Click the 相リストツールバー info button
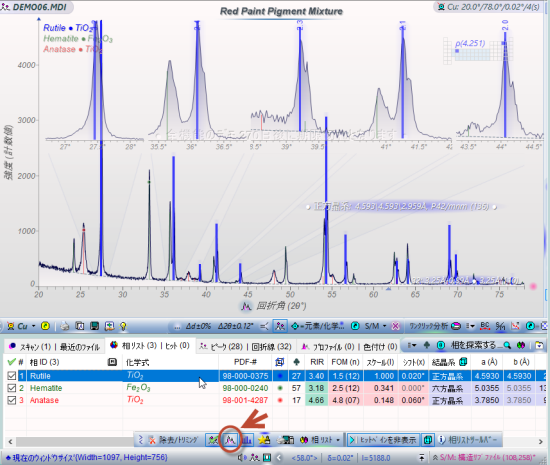The height and width of the screenshot is (465, 550). click(x=468, y=440)
